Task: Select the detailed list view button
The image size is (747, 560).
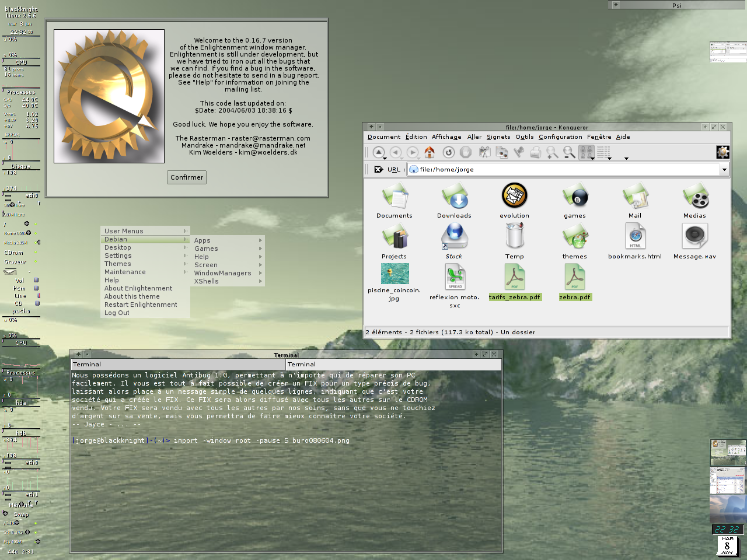Action: point(603,152)
